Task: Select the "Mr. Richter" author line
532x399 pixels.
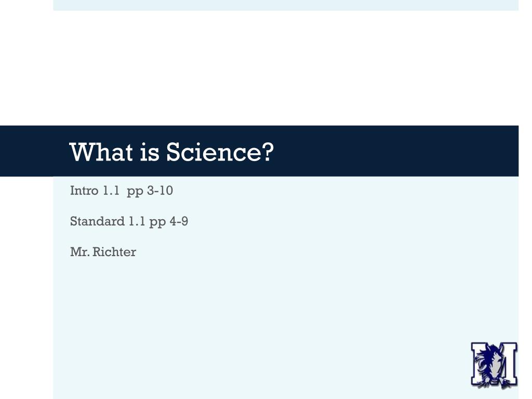Action: [x=103, y=252]
